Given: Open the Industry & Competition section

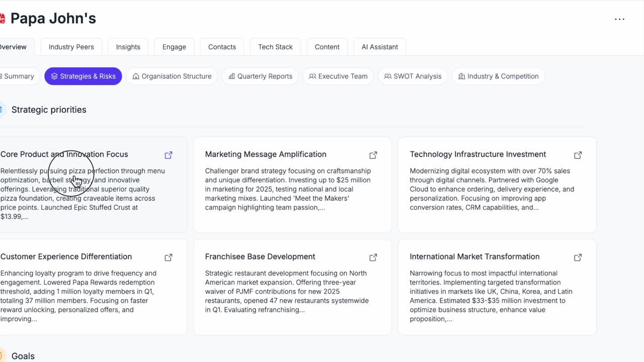Looking at the screenshot, I should pyautogui.click(x=498, y=76).
